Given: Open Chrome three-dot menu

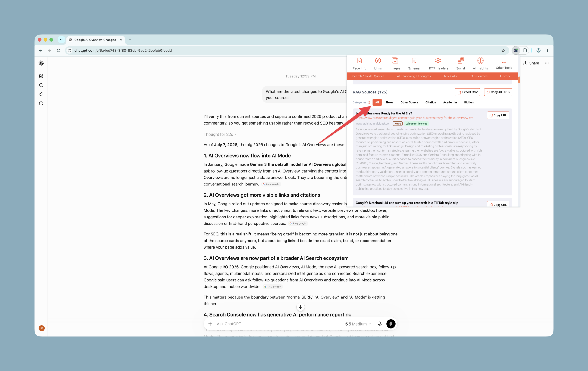Looking at the screenshot, I should click(548, 51).
